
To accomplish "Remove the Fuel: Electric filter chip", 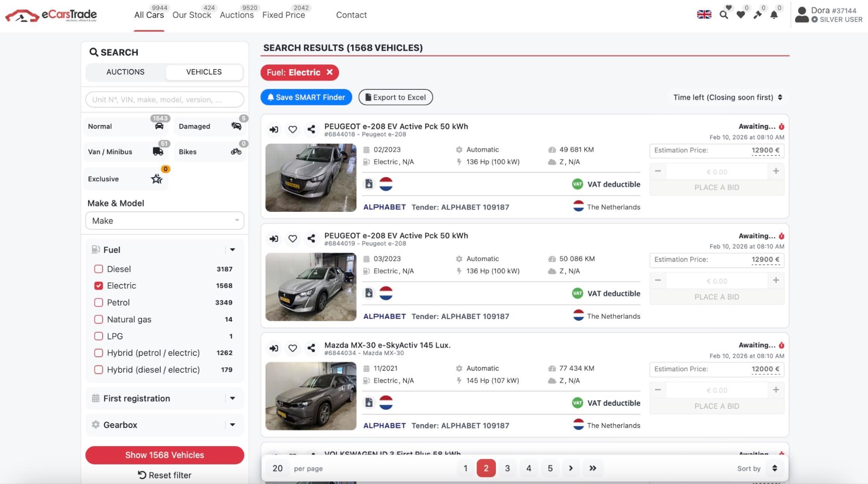I will click(x=330, y=72).
